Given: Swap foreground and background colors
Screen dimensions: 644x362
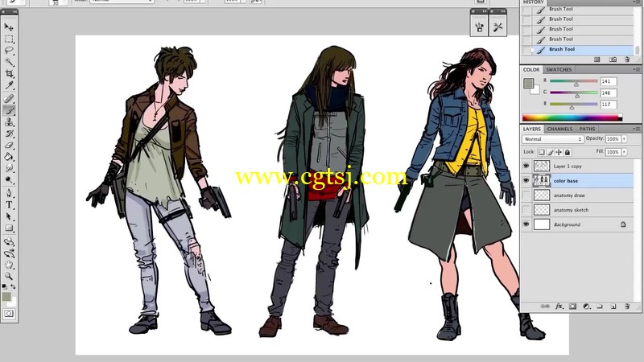Looking at the screenshot, I should coord(13,286).
